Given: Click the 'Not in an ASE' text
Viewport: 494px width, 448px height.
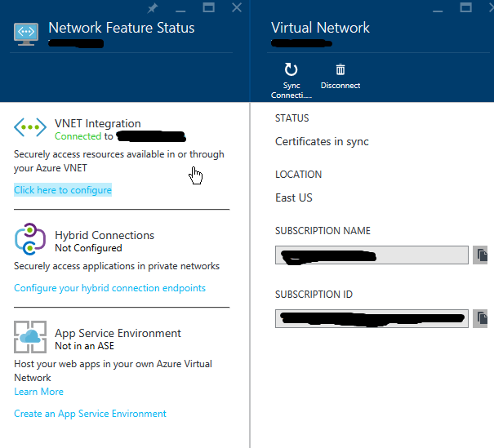Looking at the screenshot, I should (84, 346).
